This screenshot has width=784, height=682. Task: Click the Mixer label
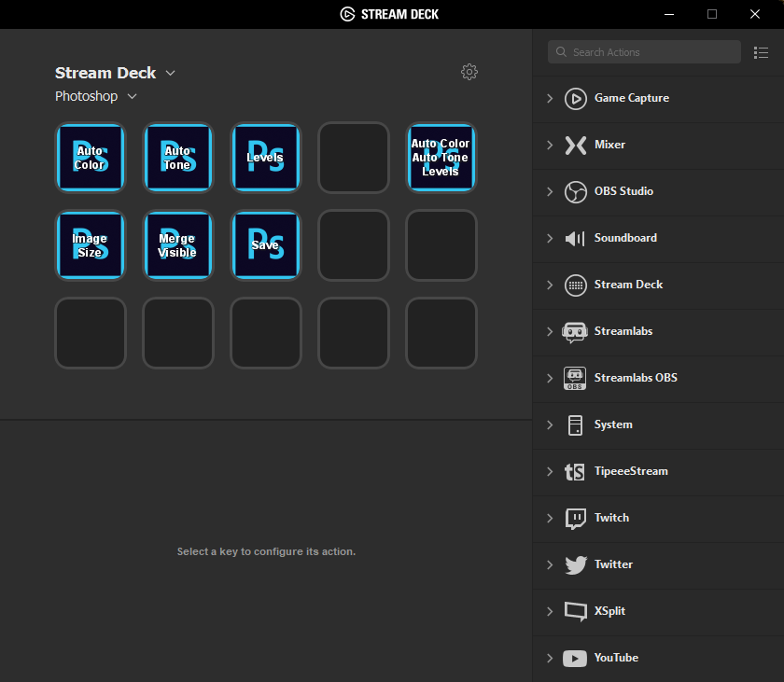(x=609, y=145)
